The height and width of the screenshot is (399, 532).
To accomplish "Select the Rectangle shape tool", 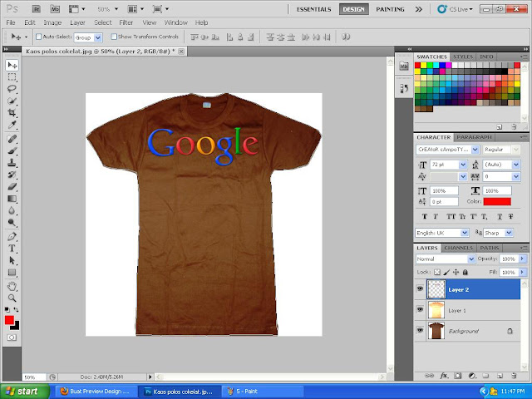I will 12,273.
